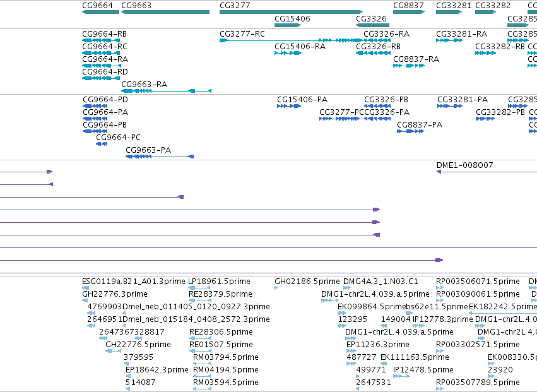Screen dimensions: 537x392
Task: Select feature 514087
Action: 127,389
